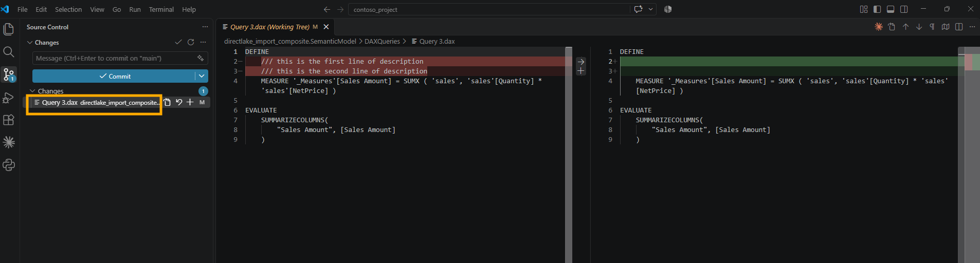The image size is (980, 263).
Task: Click the VS Code logo in title bar
Action: pos(6,9)
